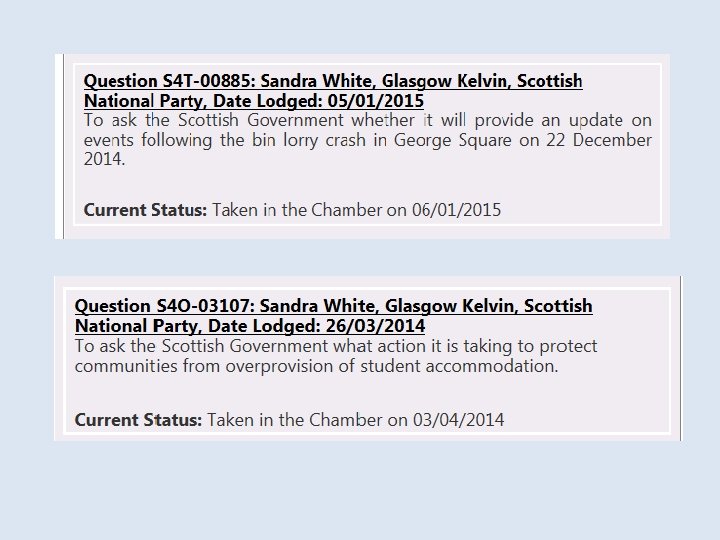Select the 'Current Status' label above 03/04/2014
The width and height of the screenshot is (720, 540).
click(137, 420)
